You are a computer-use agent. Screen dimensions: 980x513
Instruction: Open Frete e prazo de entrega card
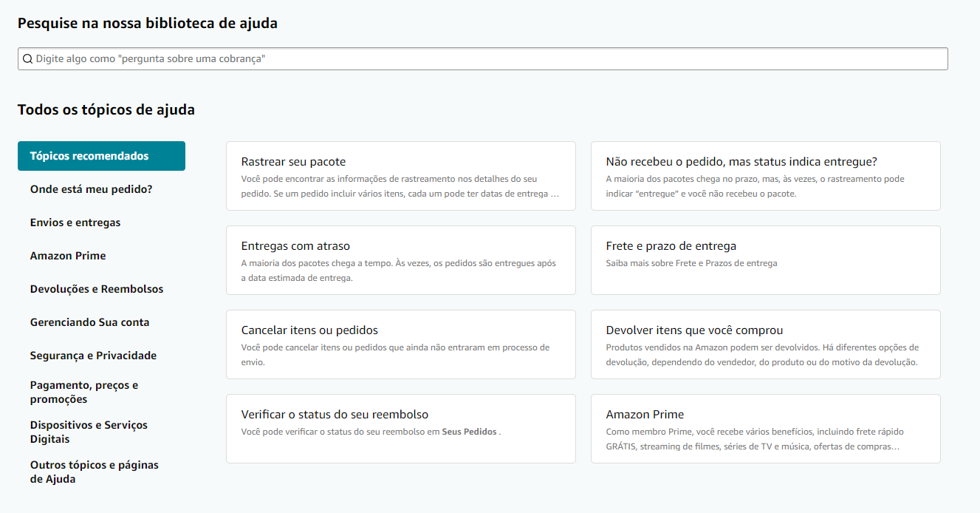tap(766, 260)
